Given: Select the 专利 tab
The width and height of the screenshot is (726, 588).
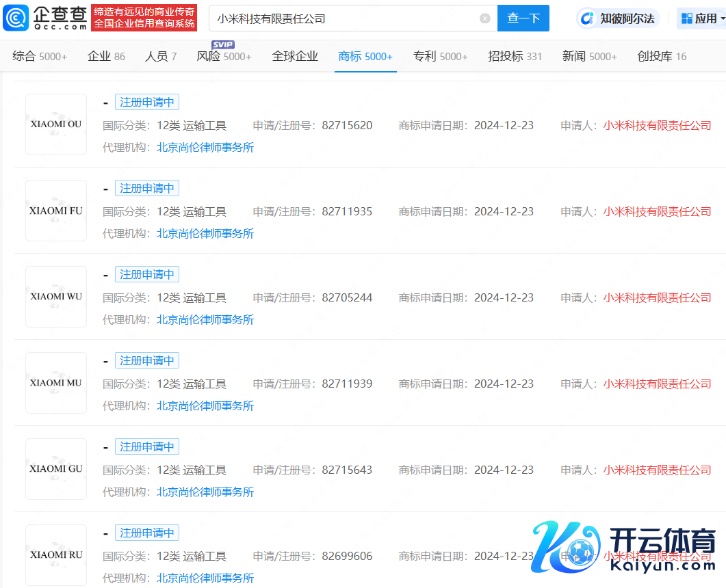Looking at the screenshot, I should pyautogui.click(x=440, y=56).
